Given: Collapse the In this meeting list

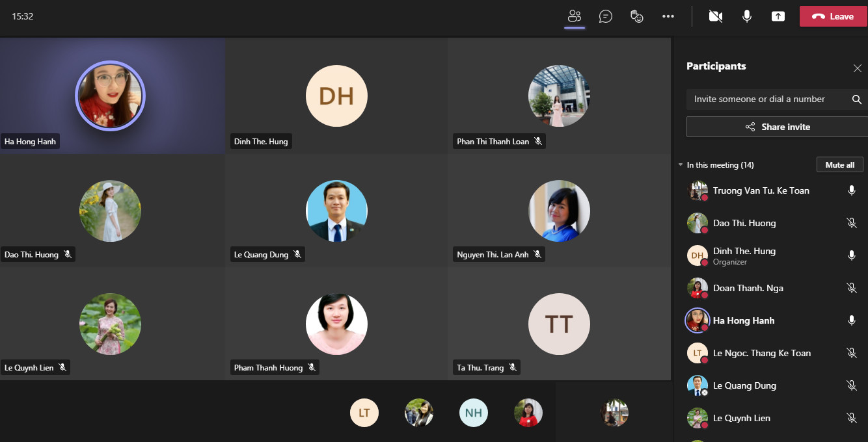Looking at the screenshot, I should pos(681,165).
